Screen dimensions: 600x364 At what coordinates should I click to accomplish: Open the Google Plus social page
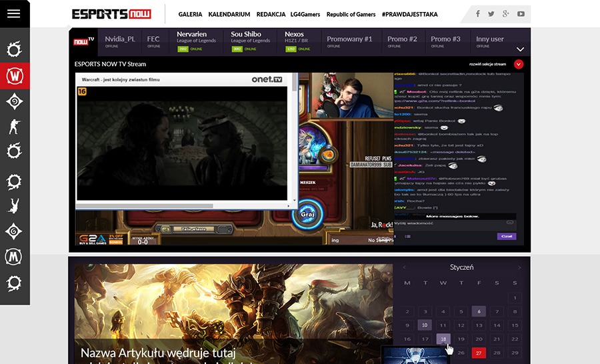[x=506, y=14]
